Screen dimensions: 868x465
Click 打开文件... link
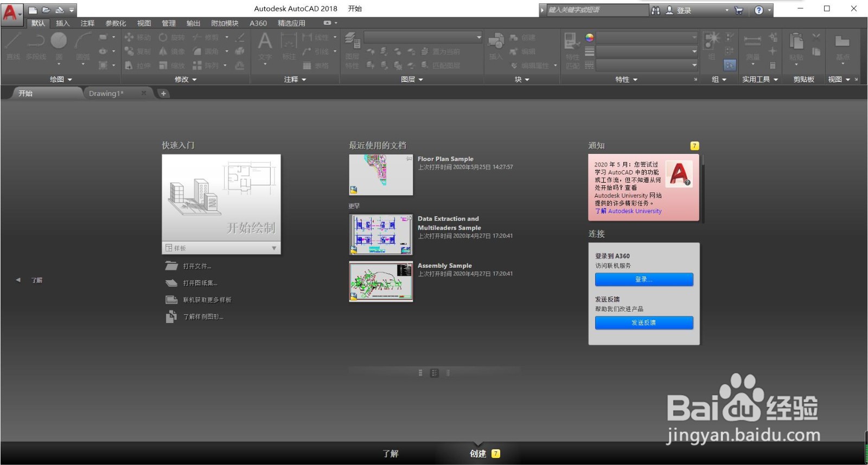pos(197,266)
